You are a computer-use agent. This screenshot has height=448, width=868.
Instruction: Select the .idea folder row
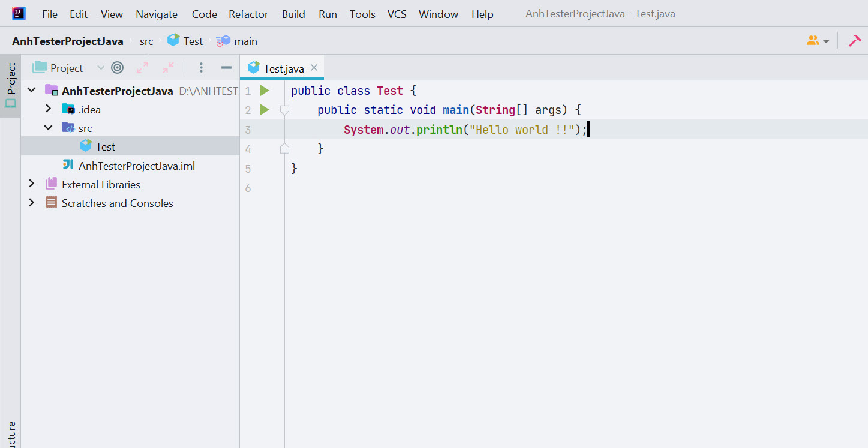point(130,110)
